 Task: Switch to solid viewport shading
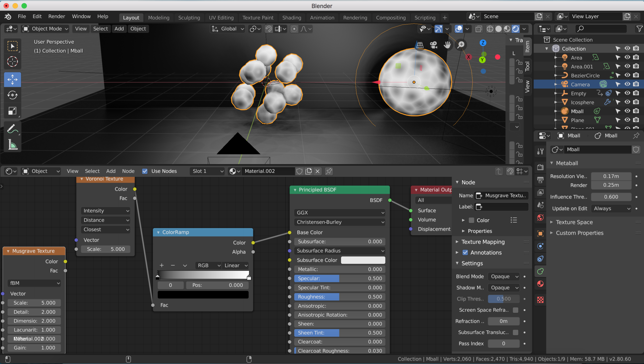click(x=498, y=29)
